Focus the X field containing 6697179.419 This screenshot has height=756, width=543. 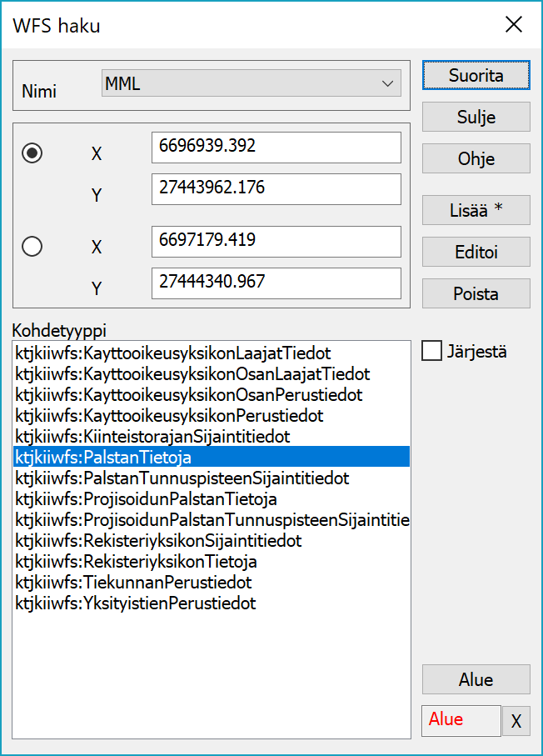(276, 242)
